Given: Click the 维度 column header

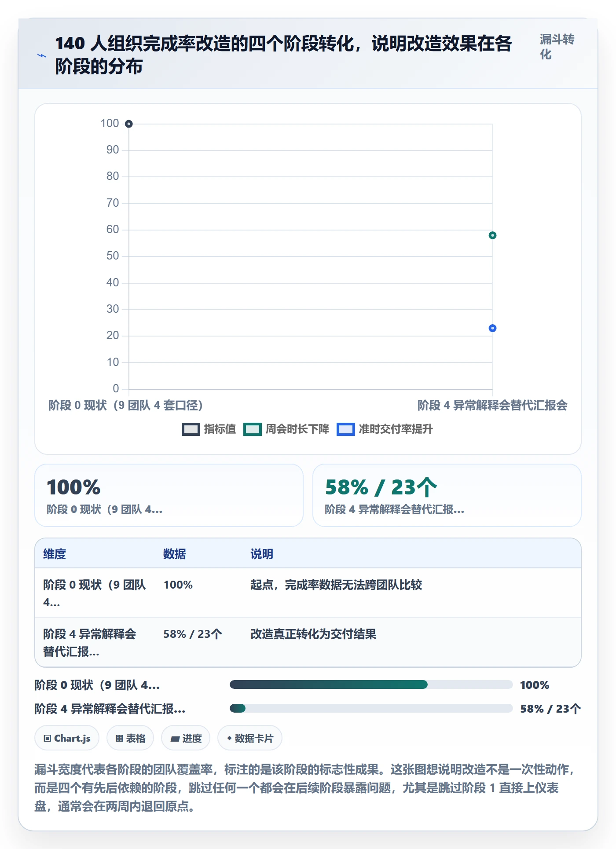Looking at the screenshot, I should point(55,554).
